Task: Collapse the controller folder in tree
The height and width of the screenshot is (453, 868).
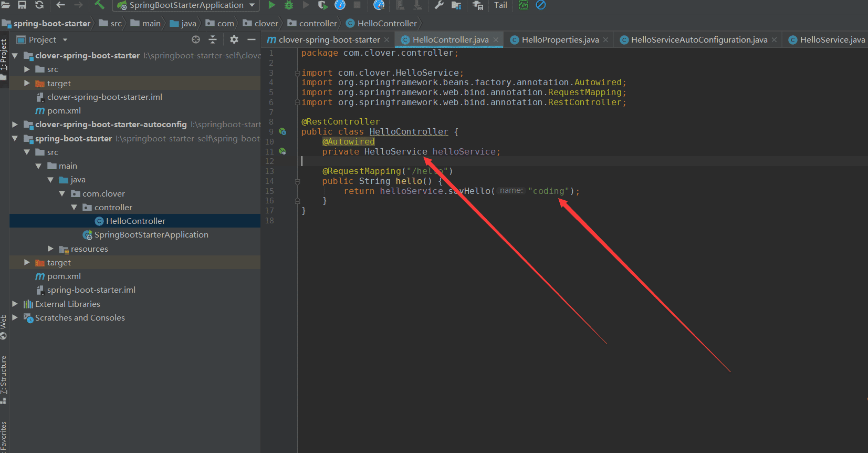Action: coord(74,208)
